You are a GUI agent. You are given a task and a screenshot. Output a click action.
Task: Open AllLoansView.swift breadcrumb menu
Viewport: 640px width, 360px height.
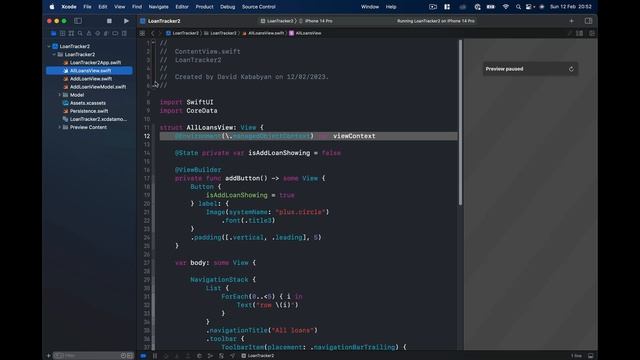(263, 33)
